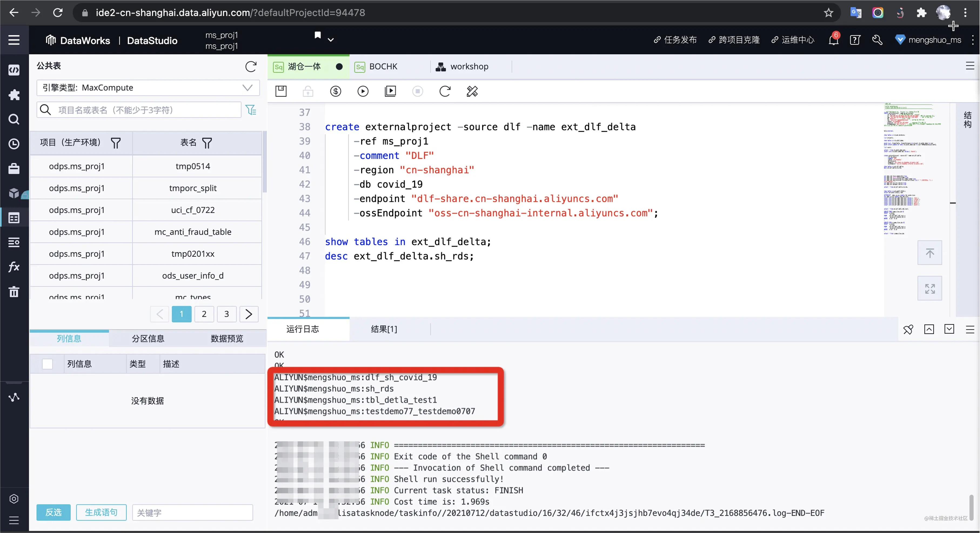Open the Data Development sidebar icon
Screen dimensions: 980x533
(x=14, y=70)
